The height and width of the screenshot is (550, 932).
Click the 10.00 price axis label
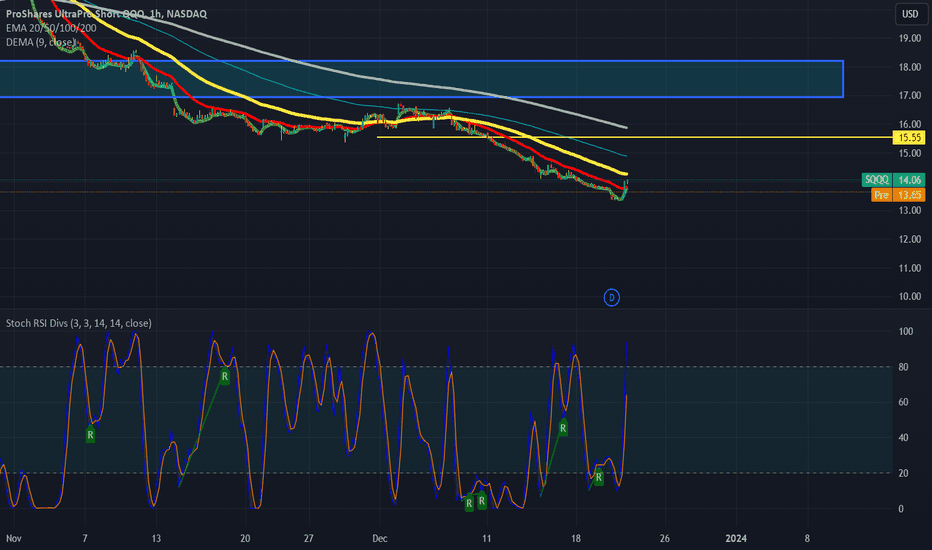click(910, 297)
